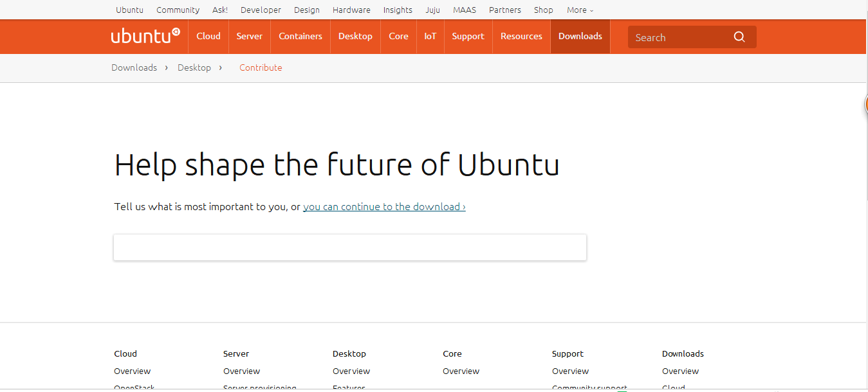Open Overview under the Server footer column

tap(241, 371)
